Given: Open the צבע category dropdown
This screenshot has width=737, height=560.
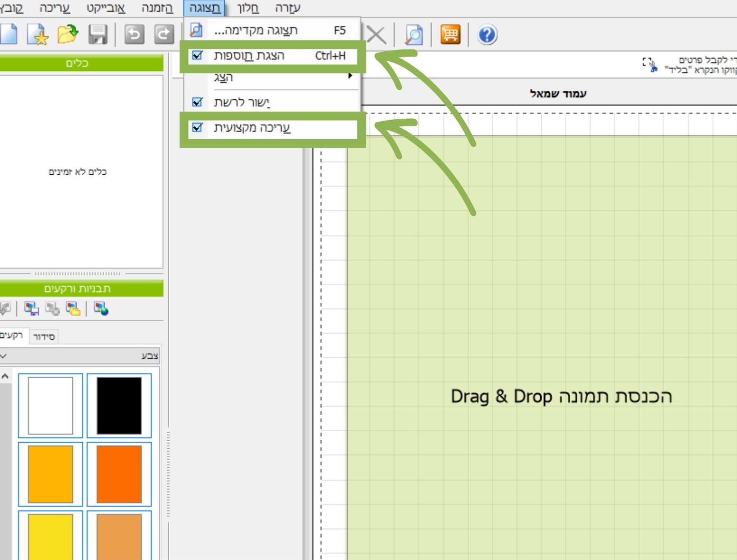Looking at the screenshot, I should 79,356.
